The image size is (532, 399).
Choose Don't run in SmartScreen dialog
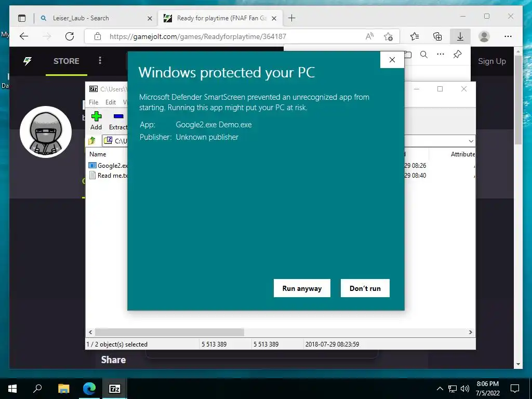click(365, 288)
